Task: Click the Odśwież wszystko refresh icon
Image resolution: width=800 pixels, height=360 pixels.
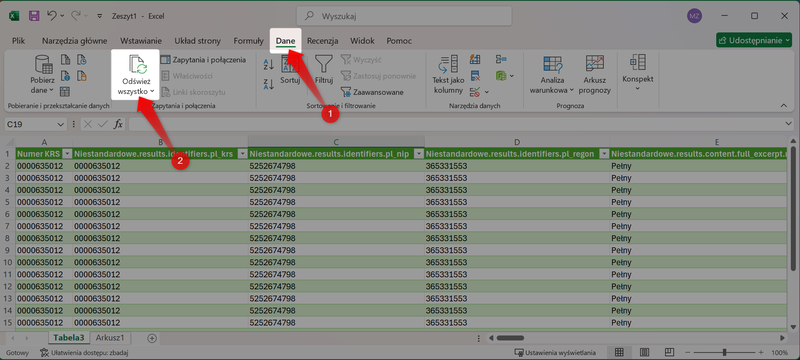Action: pyautogui.click(x=138, y=65)
